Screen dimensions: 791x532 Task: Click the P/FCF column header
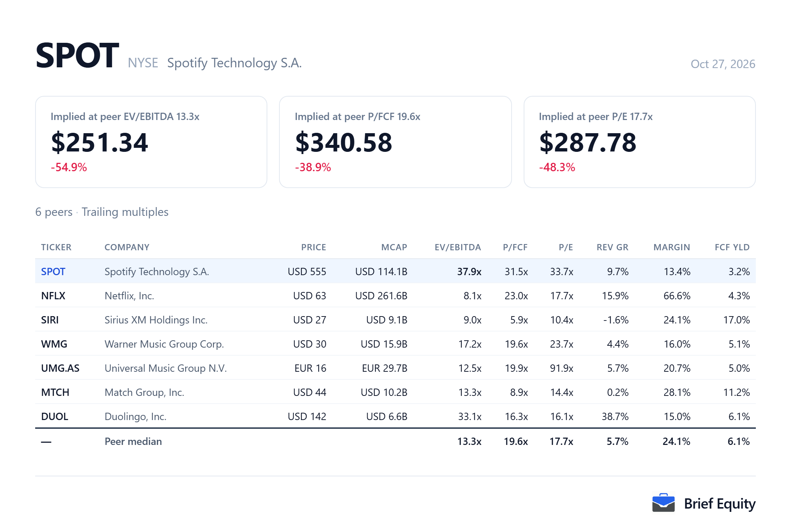click(516, 247)
